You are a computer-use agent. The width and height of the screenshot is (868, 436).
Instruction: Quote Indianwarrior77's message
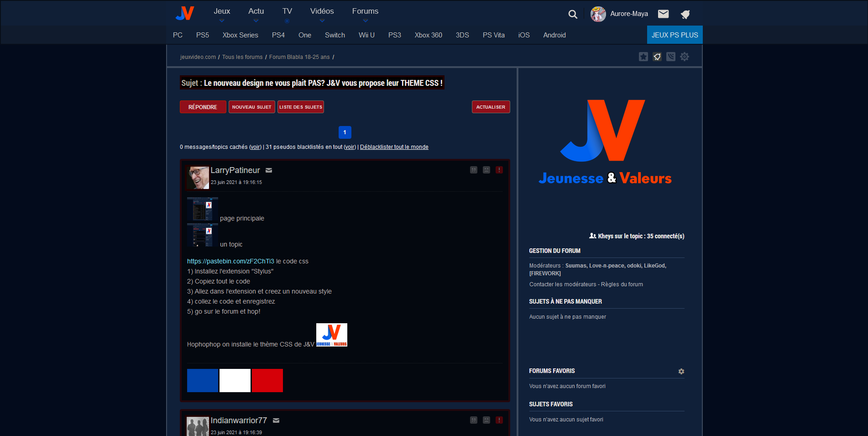474,420
